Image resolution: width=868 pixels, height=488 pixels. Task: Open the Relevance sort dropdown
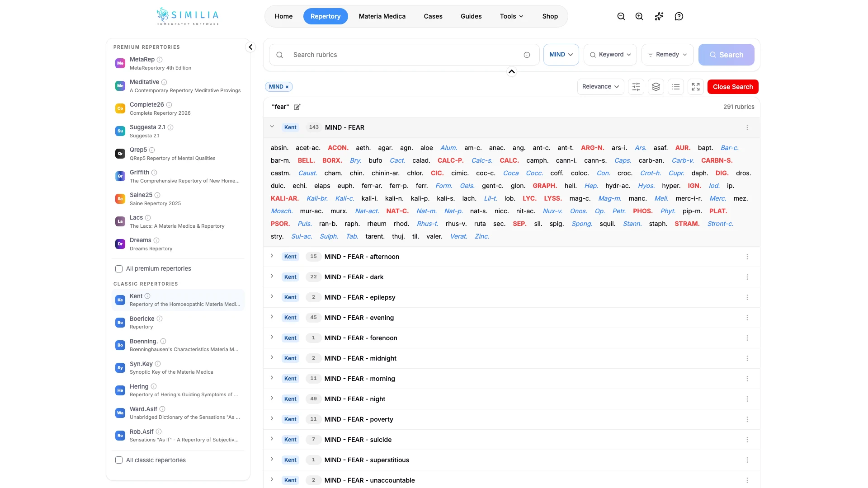click(x=601, y=87)
